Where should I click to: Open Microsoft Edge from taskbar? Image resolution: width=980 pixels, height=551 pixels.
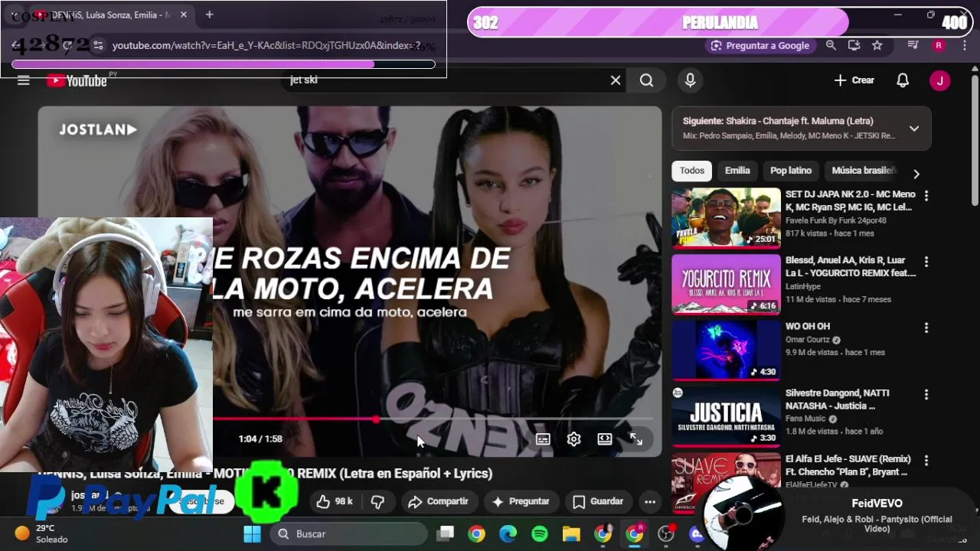click(x=508, y=534)
